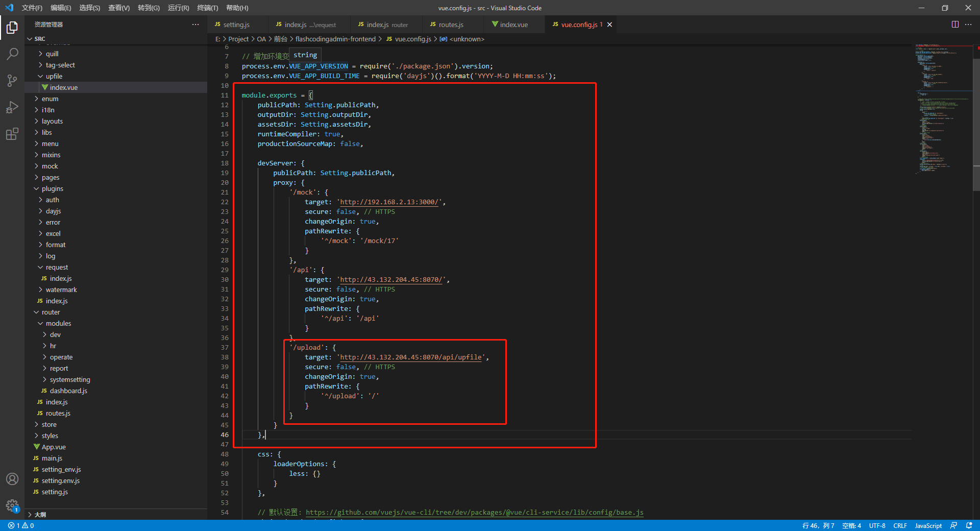980x531 pixels.
Task: Select index.vue under upfile folder
Action: (116, 87)
